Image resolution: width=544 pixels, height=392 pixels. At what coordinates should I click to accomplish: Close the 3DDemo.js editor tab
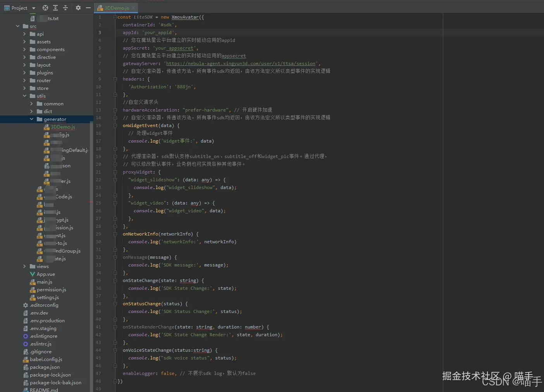134,8
